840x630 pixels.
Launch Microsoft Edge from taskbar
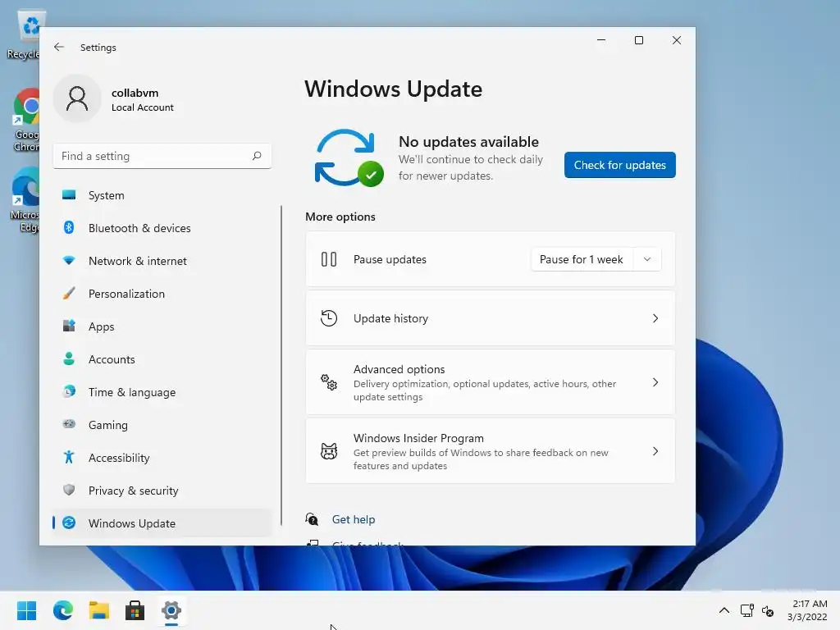(x=62, y=610)
